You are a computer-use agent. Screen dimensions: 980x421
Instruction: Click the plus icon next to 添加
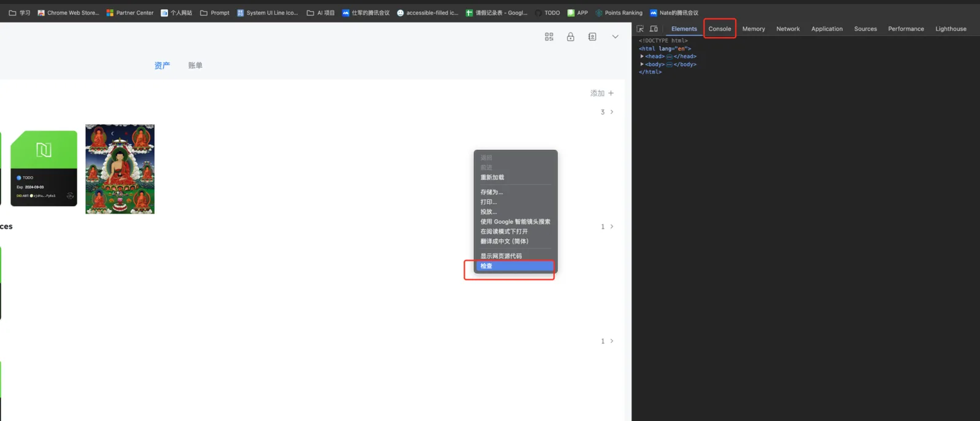(611, 93)
